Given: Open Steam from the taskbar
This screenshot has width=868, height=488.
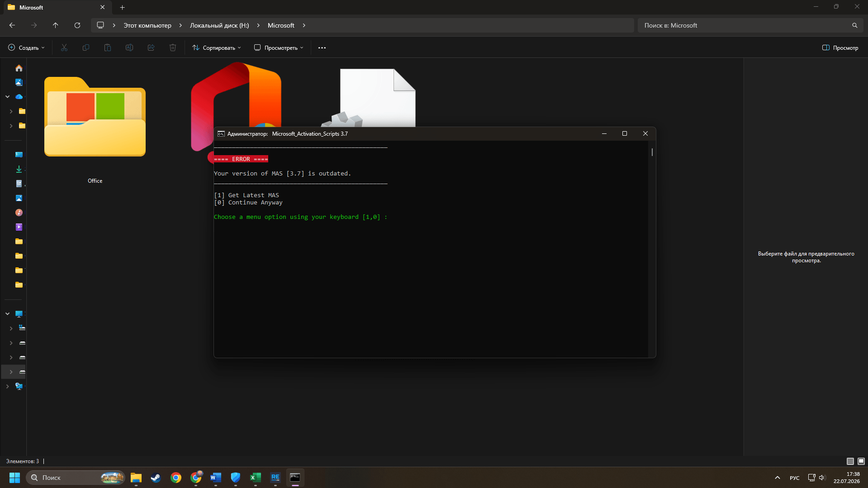Looking at the screenshot, I should (x=156, y=478).
